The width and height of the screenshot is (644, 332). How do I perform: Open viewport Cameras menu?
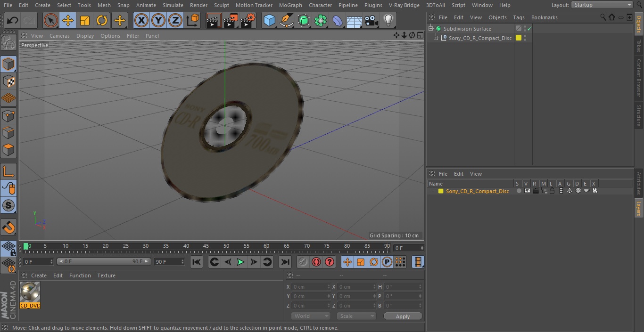click(59, 36)
